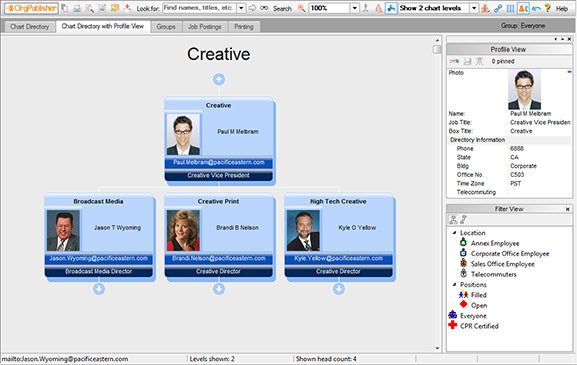Collapse the Positions tree node
Image resolution: width=577 pixels, height=365 pixels.
coord(454,284)
